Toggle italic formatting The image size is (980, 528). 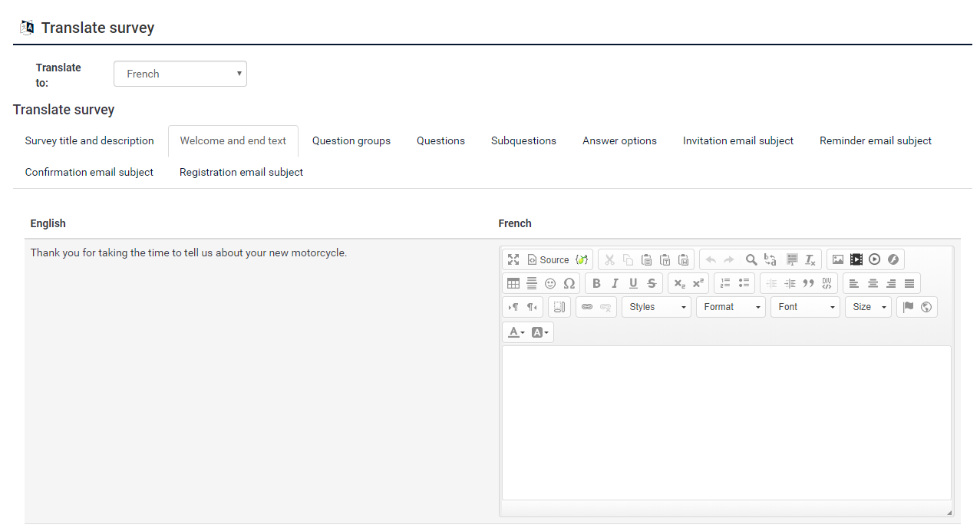click(615, 283)
